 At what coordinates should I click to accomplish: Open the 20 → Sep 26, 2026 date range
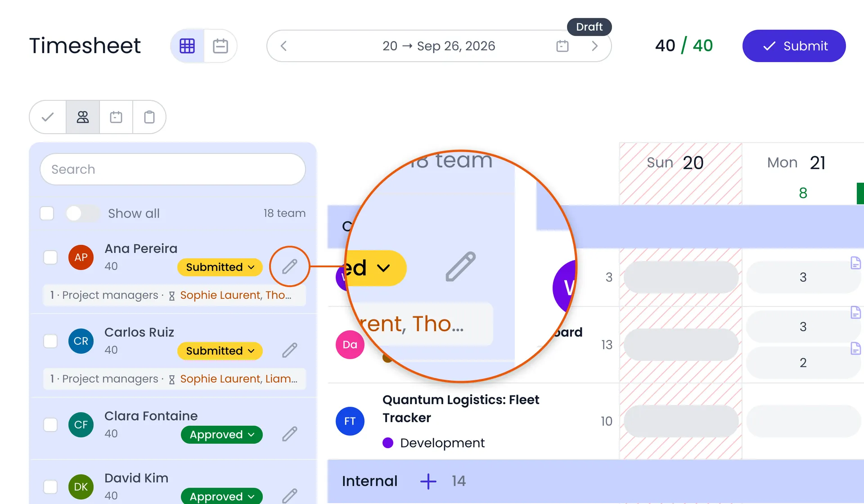click(439, 46)
